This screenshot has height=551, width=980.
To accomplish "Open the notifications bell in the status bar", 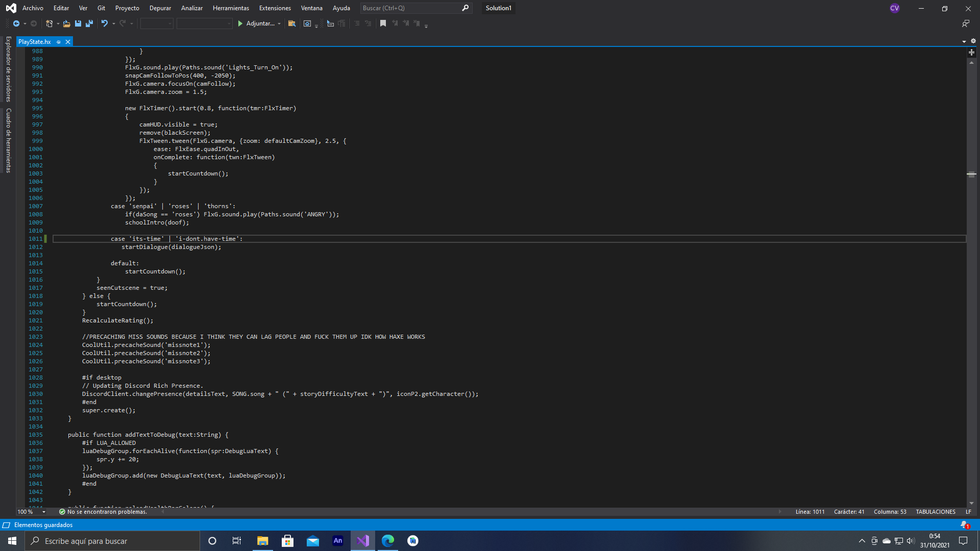I will pyautogui.click(x=965, y=525).
